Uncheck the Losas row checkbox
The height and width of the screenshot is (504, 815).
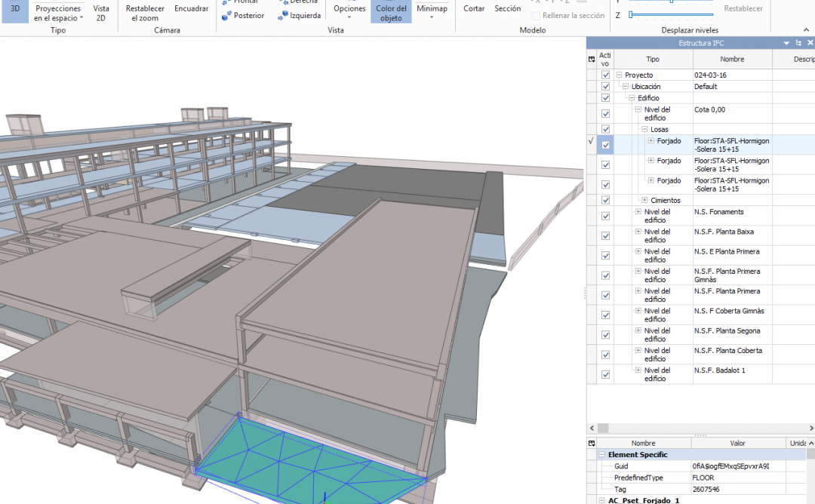pyautogui.click(x=605, y=129)
